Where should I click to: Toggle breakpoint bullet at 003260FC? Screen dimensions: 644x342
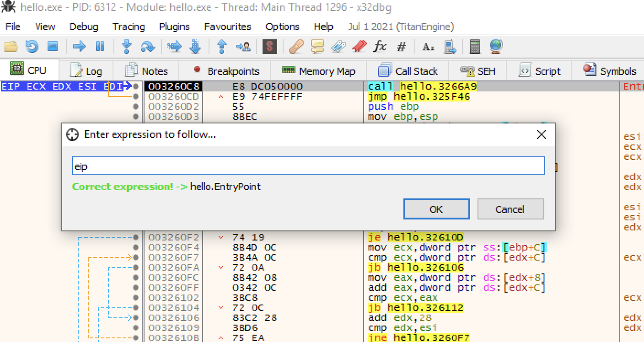point(135,278)
